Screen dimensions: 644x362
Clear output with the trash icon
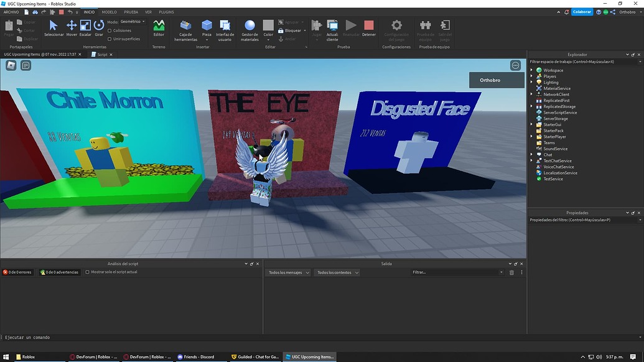511,272
